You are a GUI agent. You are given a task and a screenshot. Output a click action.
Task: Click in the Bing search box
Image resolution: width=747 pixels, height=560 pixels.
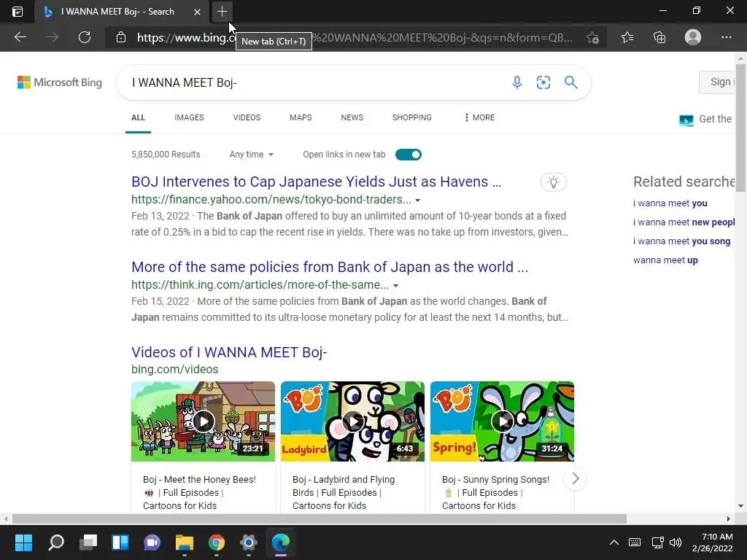click(314, 82)
